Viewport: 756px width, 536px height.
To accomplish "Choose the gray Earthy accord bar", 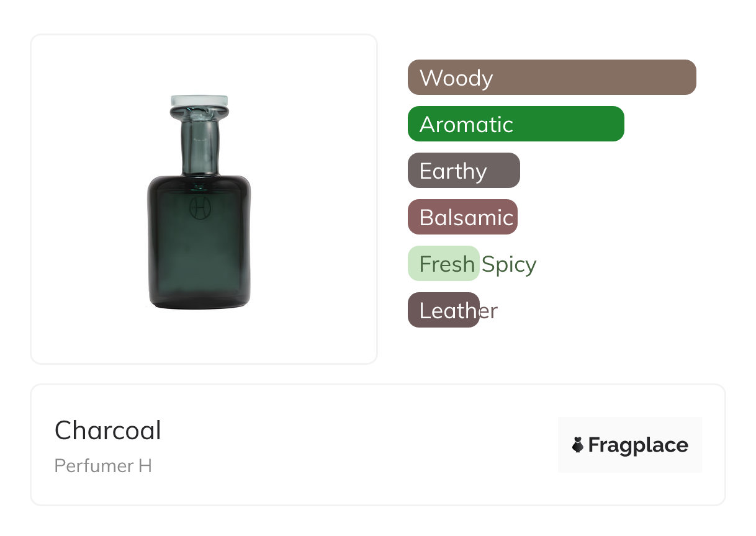I will tap(504, 171).
